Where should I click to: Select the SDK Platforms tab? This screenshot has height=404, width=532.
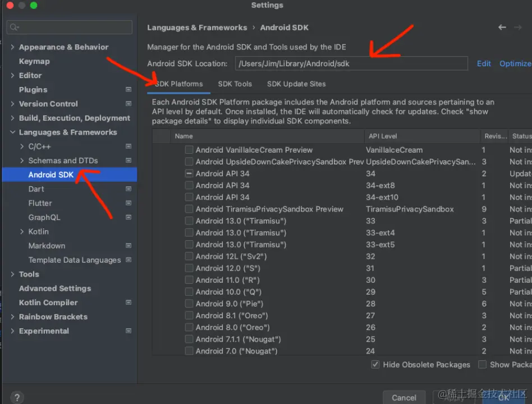click(179, 84)
